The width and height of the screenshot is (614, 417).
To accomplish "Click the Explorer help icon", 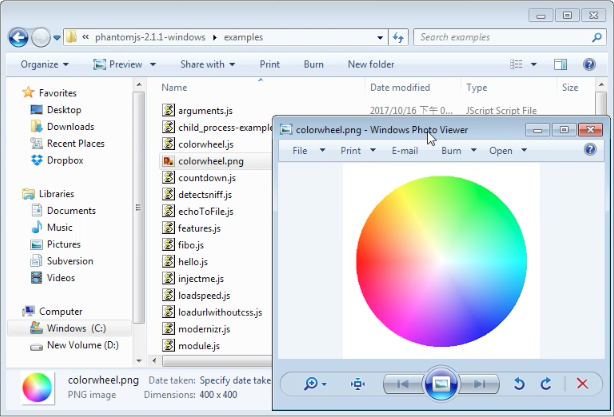I will tap(589, 64).
